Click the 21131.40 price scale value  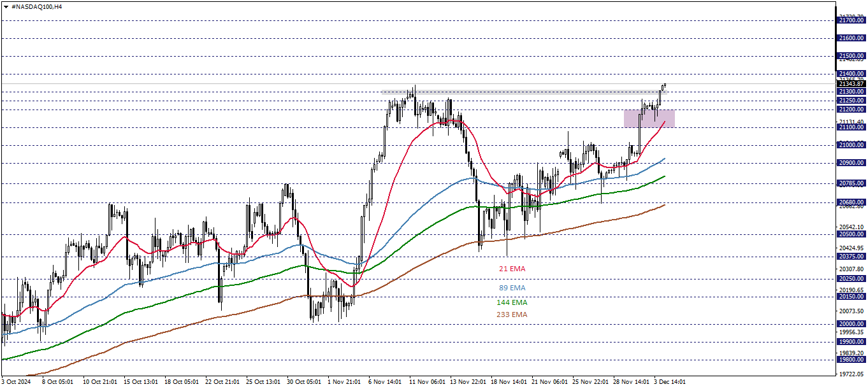(851, 122)
